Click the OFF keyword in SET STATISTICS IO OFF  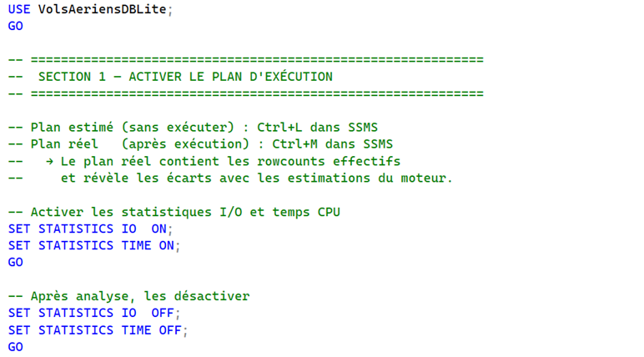[x=163, y=313]
